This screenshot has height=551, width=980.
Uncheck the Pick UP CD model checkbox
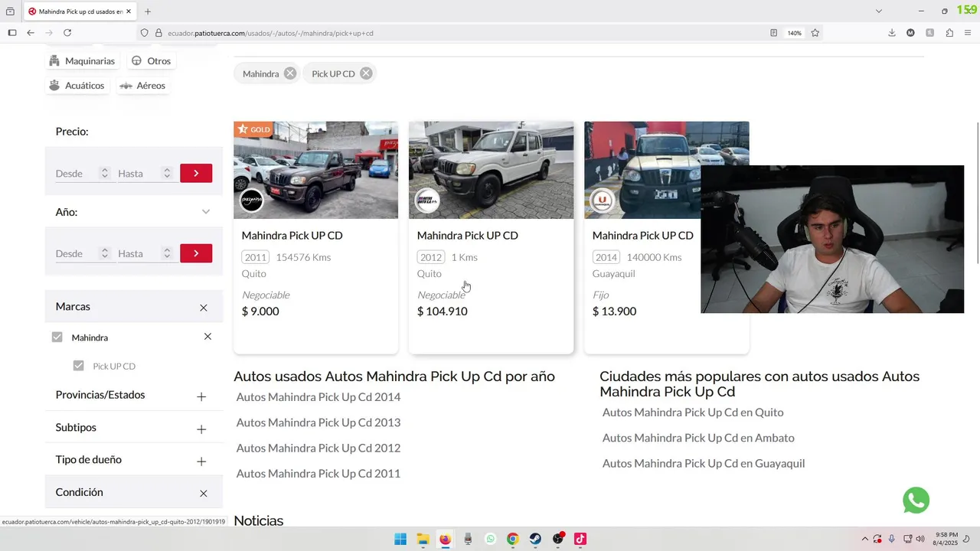pyautogui.click(x=78, y=366)
